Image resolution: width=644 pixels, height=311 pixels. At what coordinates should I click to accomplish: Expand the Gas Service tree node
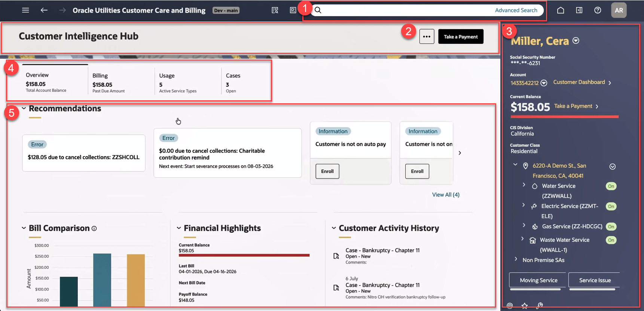click(524, 225)
